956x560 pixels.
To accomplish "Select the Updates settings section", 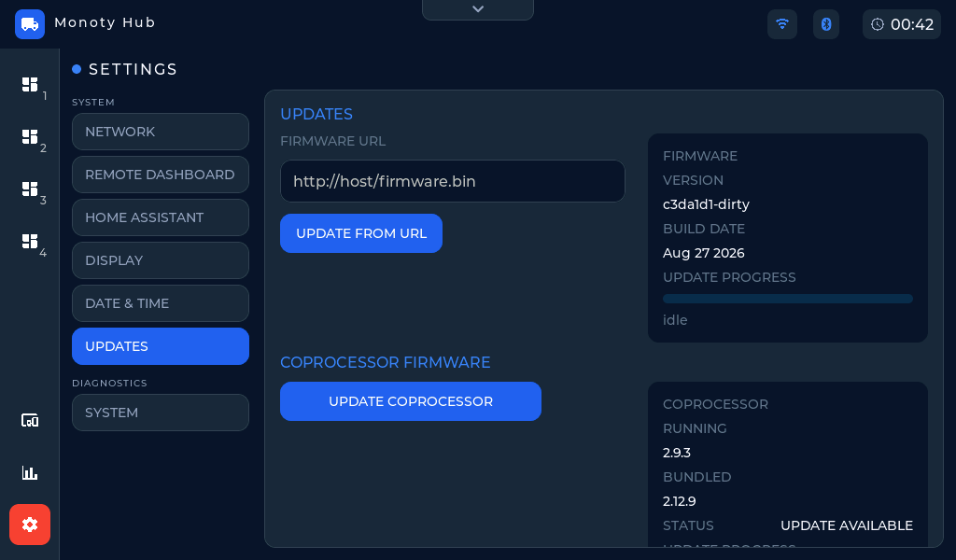I will (x=161, y=346).
